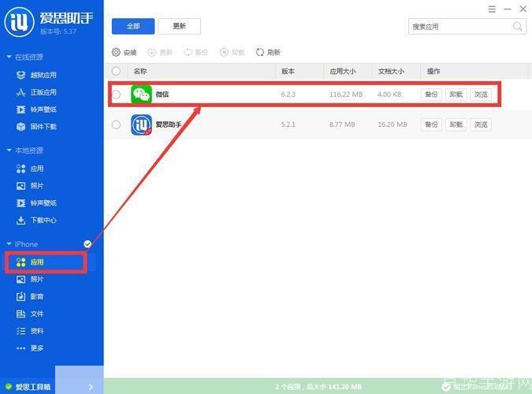Switch to the 全部 tab
The width and height of the screenshot is (532, 394).
pos(133,26)
